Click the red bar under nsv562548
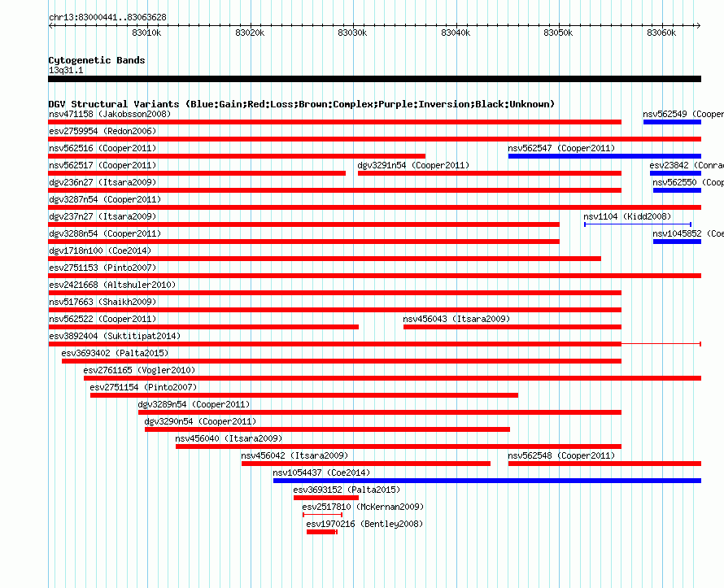This screenshot has height=588, width=724. click(605, 464)
